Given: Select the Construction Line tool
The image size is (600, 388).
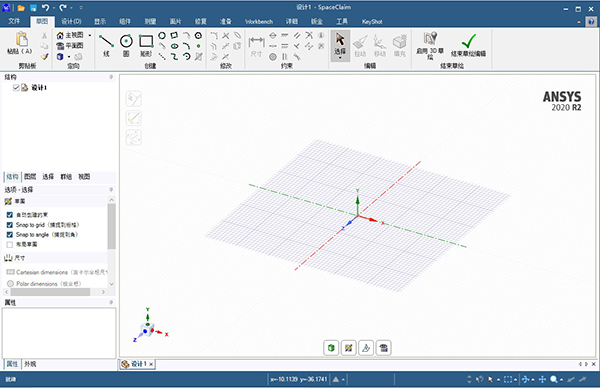Looking at the screenshot, I should point(162,57).
